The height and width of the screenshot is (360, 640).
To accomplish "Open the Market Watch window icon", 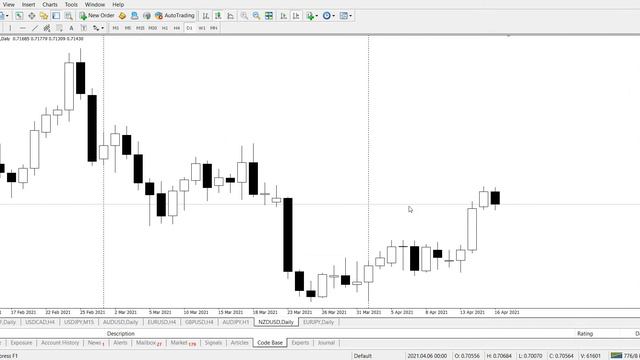I will (x=19, y=16).
